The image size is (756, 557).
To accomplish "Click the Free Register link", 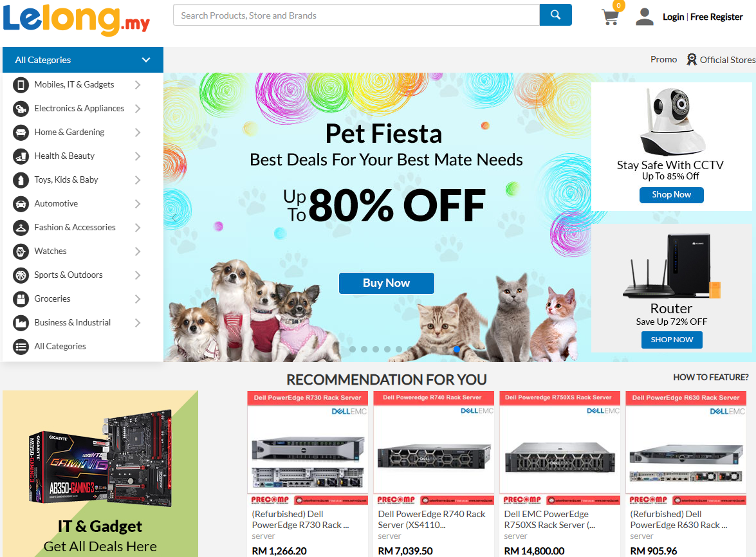I will coord(716,17).
